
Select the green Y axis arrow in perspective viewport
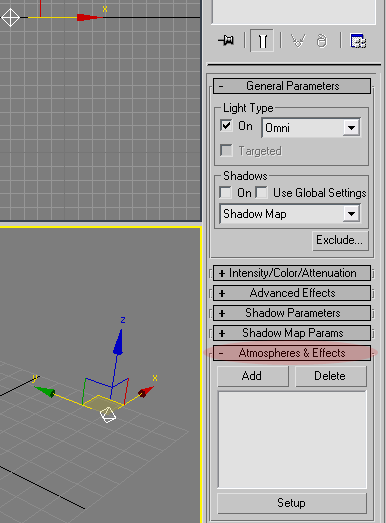click(45, 391)
